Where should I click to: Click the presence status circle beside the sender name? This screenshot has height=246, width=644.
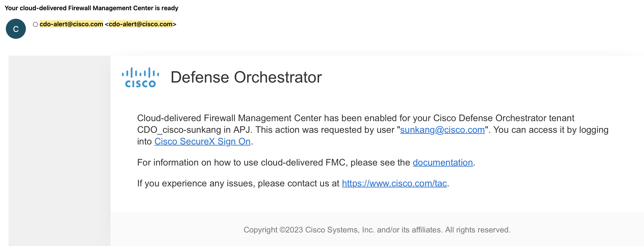(35, 24)
